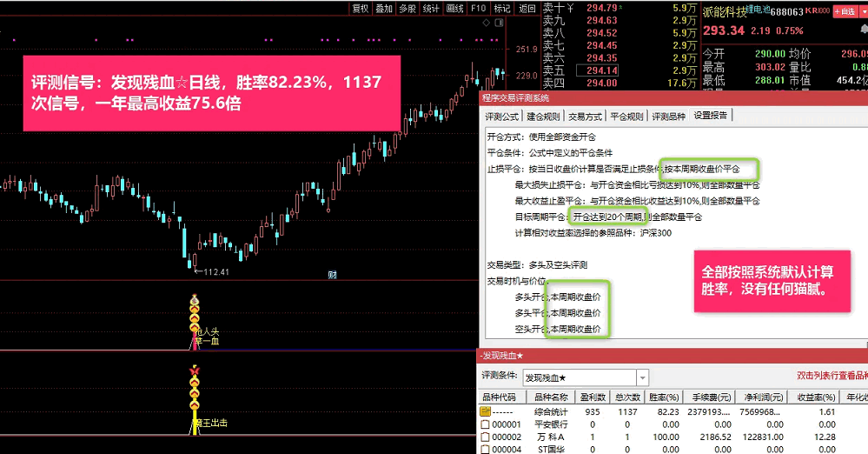868x454 pixels.
Task: Switch to the 建仓规则 tab
Action: click(543, 117)
